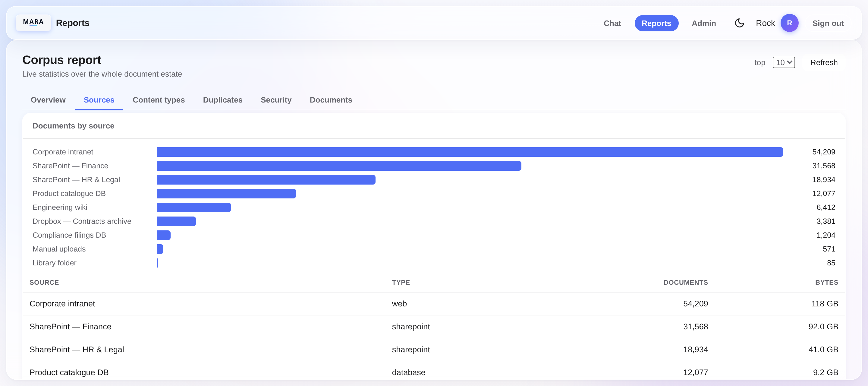The image size is (868, 386).
Task: Open the Documents tab
Action: [331, 100]
